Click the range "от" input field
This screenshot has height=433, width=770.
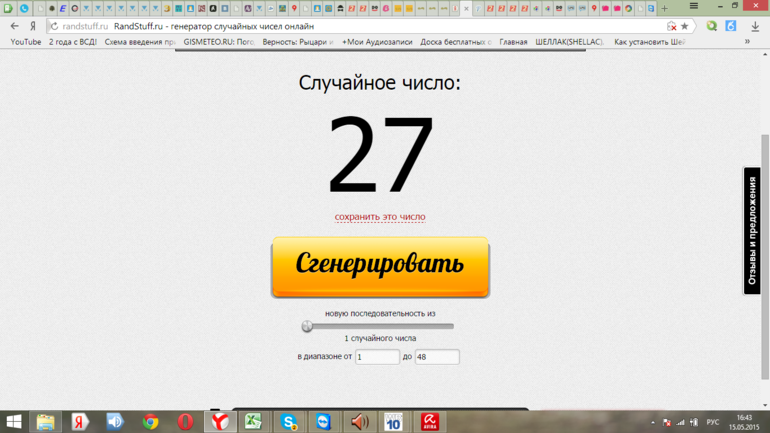pos(377,357)
